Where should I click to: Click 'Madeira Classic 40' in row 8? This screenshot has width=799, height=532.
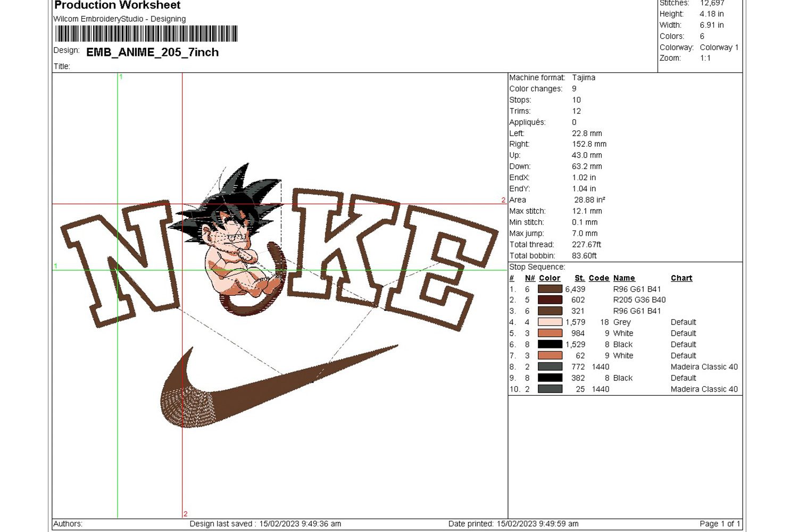704,367
